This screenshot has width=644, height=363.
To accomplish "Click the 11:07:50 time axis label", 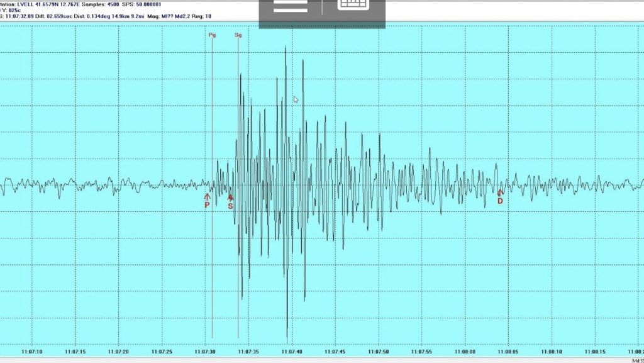I will point(379,352).
